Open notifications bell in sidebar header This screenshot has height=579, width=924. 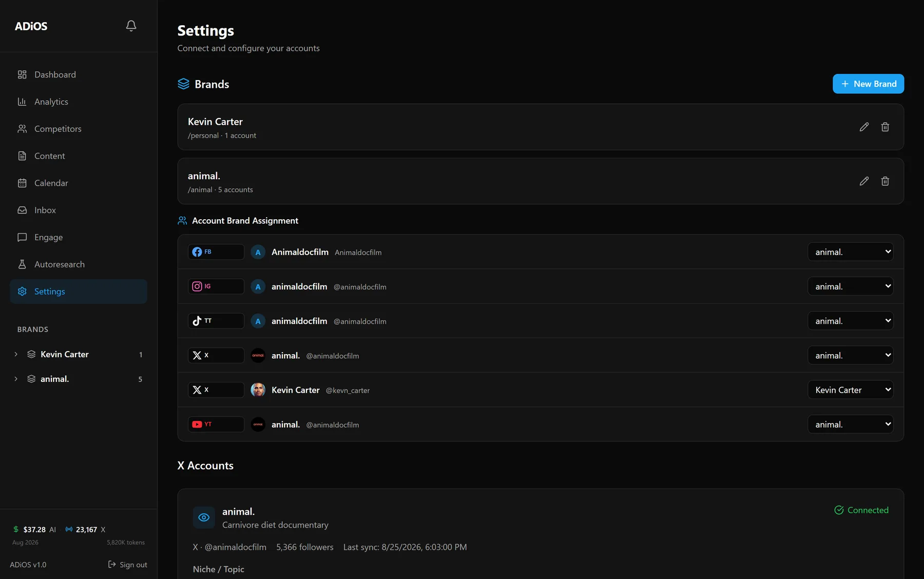tap(131, 26)
